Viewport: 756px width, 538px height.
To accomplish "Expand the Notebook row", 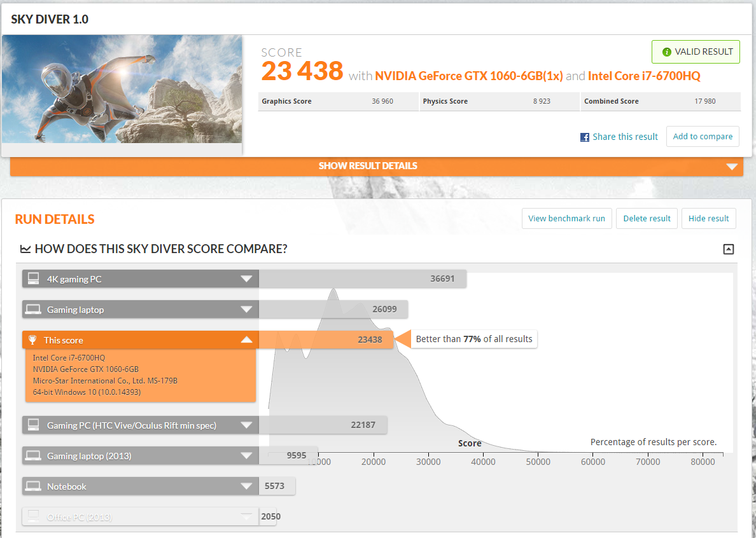I will (x=140, y=486).
